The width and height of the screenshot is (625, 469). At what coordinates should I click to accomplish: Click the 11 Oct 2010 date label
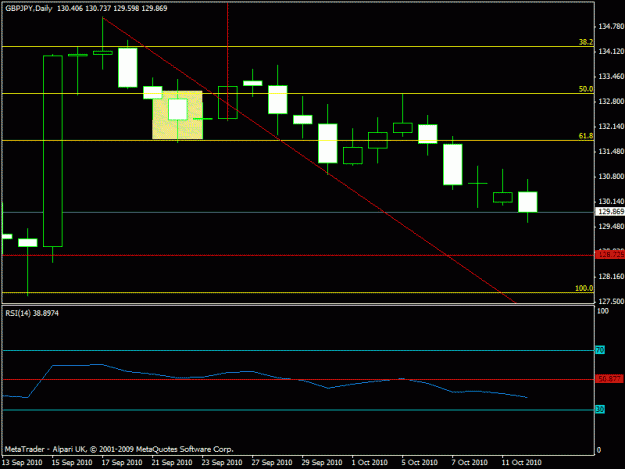point(521,462)
